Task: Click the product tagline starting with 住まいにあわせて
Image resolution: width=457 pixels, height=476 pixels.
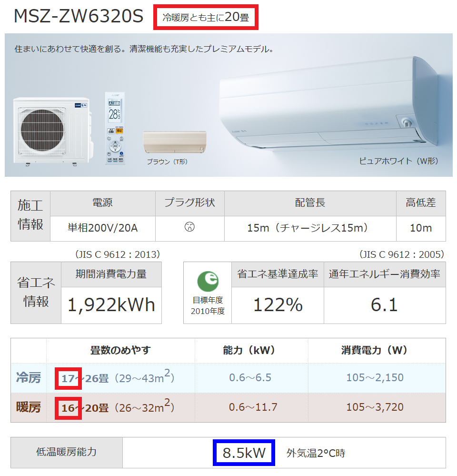Action: [144, 49]
